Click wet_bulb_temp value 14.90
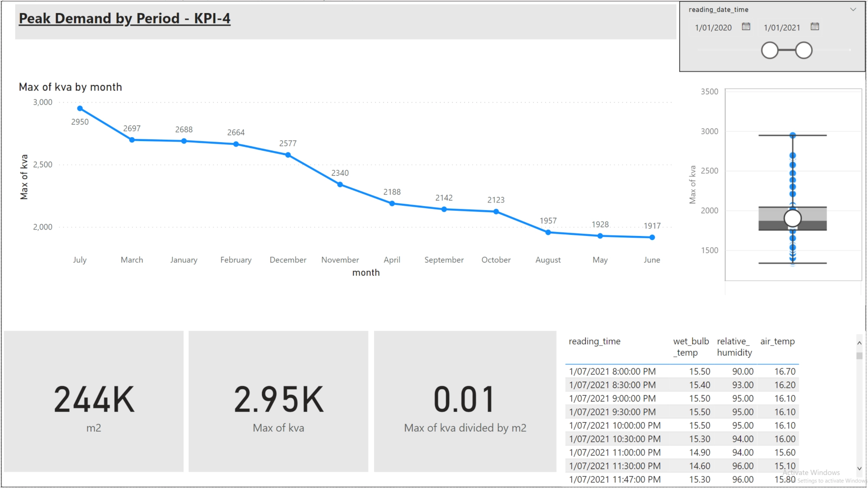The width and height of the screenshot is (868, 489). (700, 452)
